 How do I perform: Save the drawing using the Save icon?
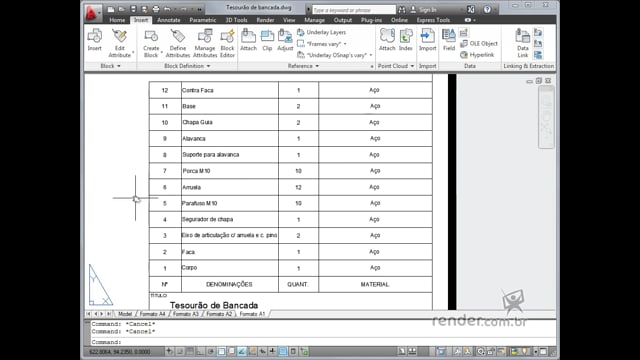(x=133, y=9)
